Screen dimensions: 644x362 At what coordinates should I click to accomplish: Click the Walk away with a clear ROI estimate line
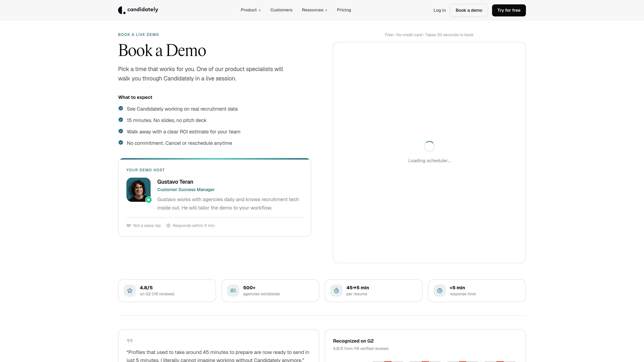pos(183,132)
